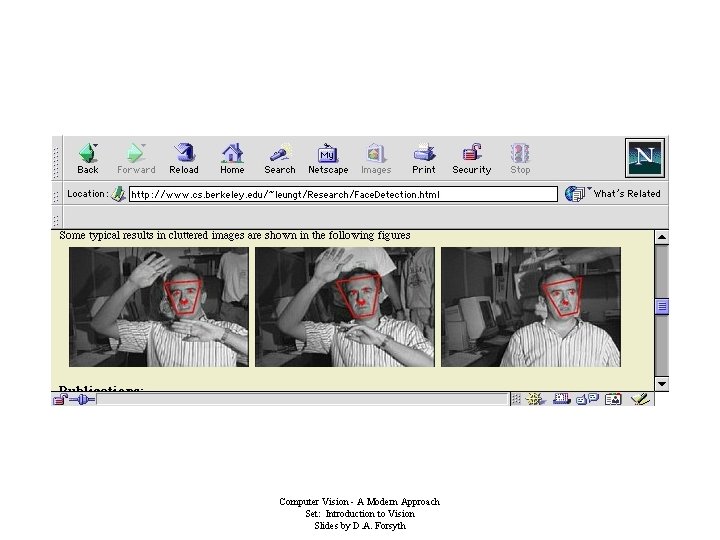Click the first face detection image

[159, 307]
